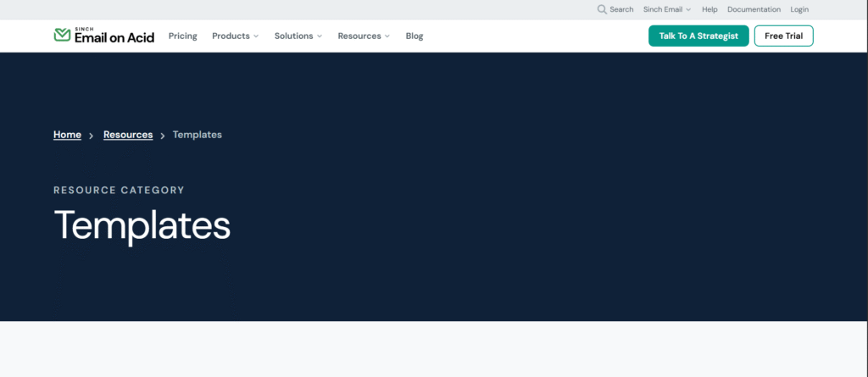Screen dimensions: 868x377
Task: Click the large Templates page heading
Action: (x=142, y=226)
